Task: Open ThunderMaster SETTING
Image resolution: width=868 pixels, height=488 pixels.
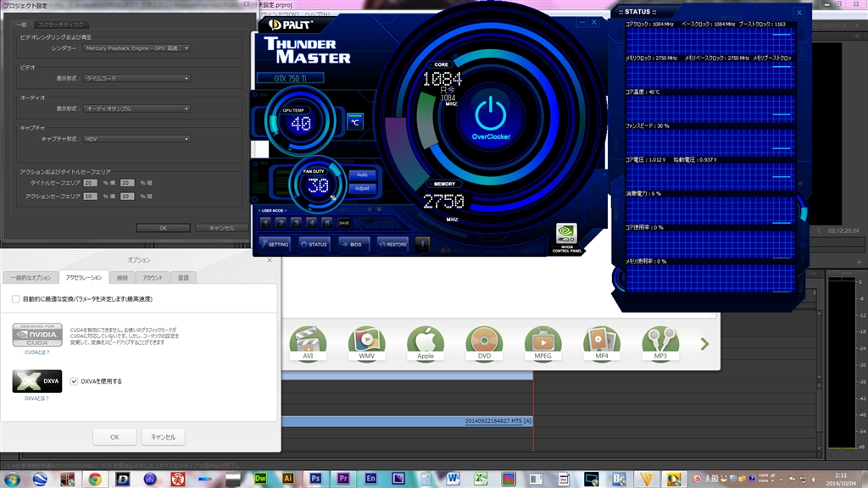Action: pos(275,244)
